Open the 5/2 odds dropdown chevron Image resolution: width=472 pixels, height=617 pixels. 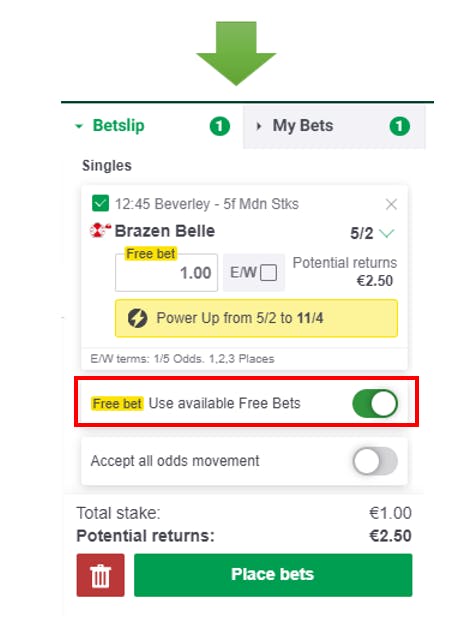tap(387, 233)
